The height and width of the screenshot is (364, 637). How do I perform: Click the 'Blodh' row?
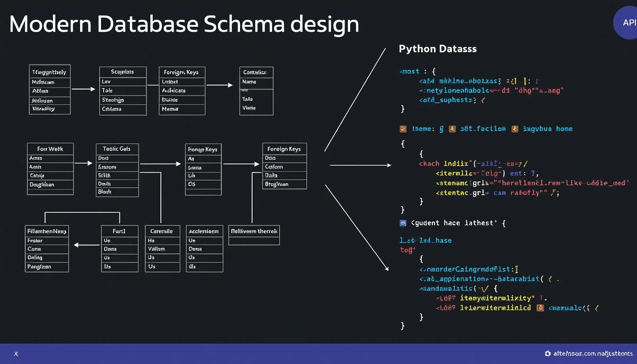click(117, 192)
